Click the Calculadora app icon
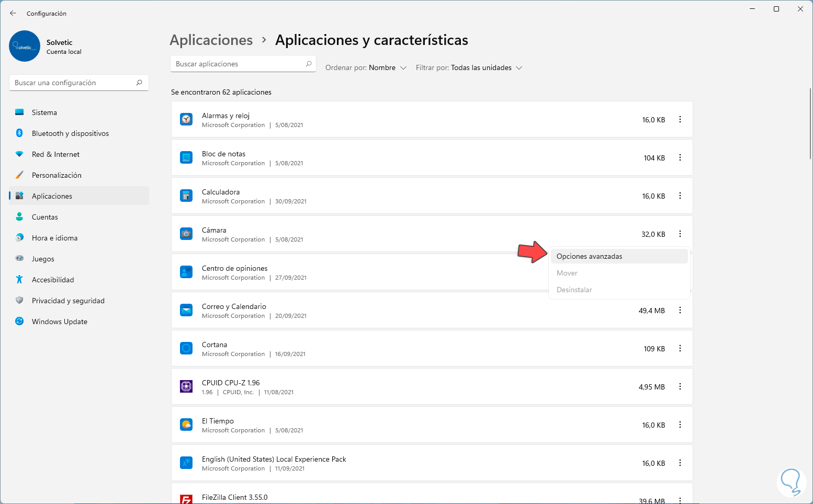 (x=186, y=196)
